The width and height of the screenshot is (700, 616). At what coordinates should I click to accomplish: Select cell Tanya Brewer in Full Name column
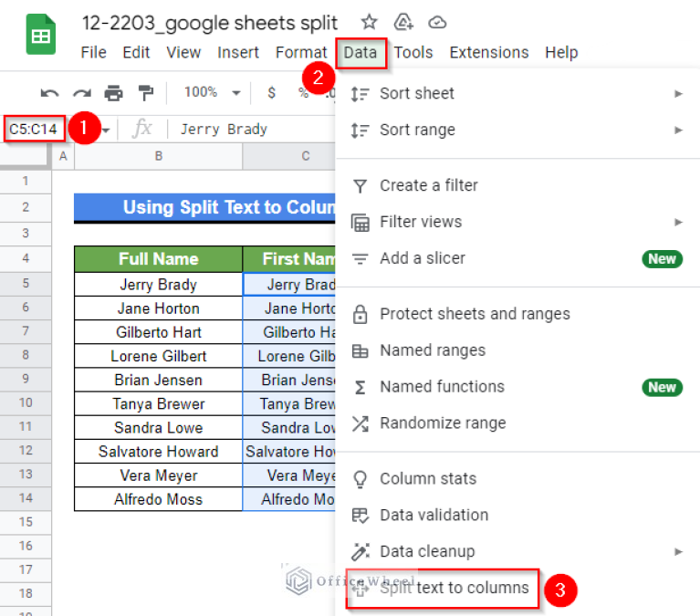click(x=159, y=404)
